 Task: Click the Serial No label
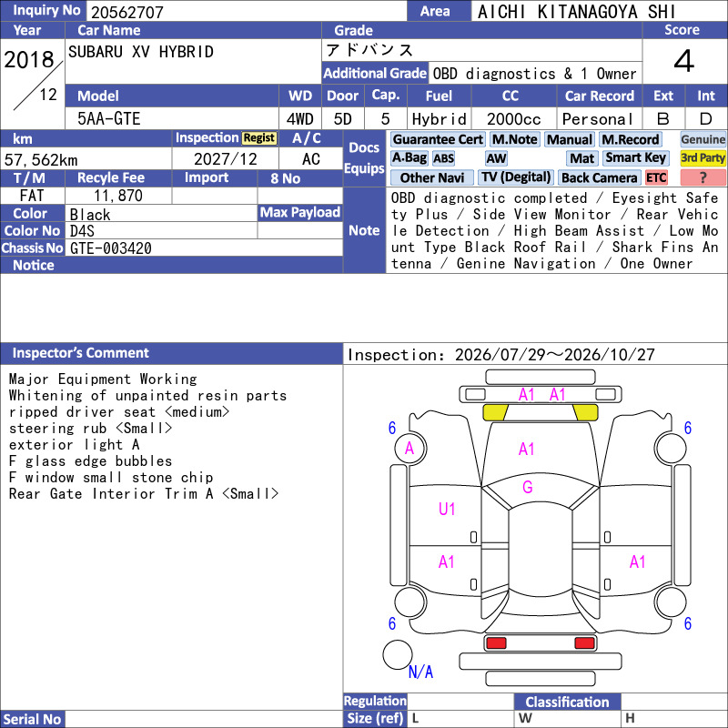click(32, 719)
